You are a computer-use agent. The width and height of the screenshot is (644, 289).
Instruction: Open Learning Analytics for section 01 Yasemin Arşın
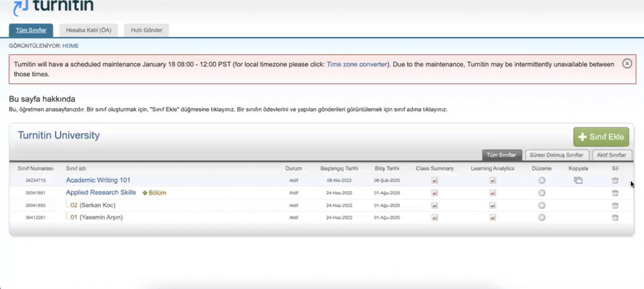(x=492, y=218)
